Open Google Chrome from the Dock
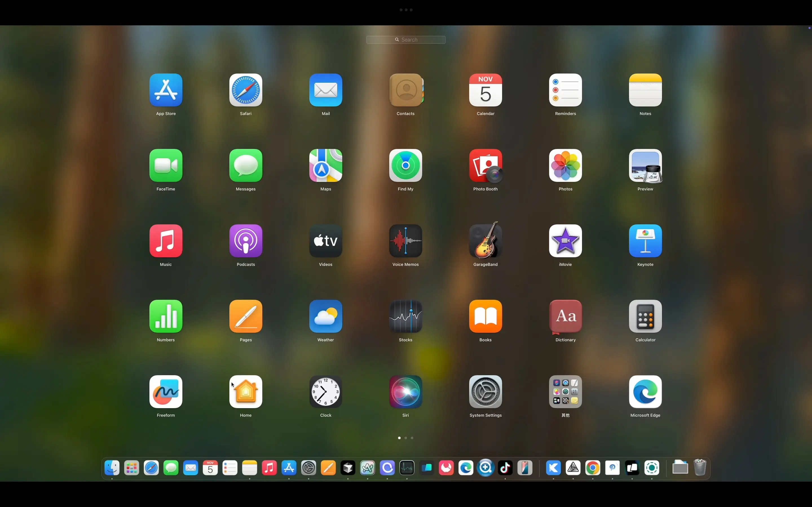 [593, 468]
